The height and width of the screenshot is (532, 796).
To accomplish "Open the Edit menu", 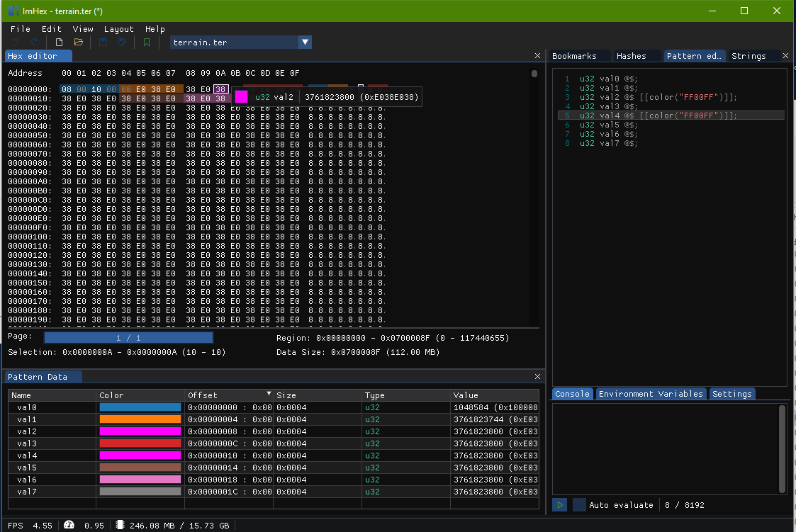I will (51, 29).
